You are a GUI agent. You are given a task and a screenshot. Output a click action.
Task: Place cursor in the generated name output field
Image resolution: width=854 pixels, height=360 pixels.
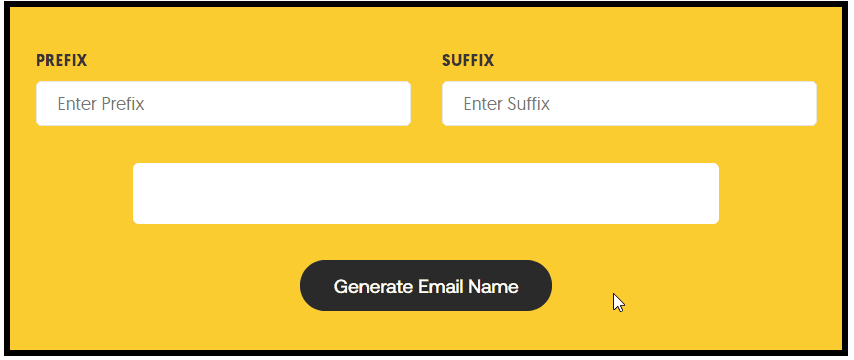pyautogui.click(x=426, y=193)
